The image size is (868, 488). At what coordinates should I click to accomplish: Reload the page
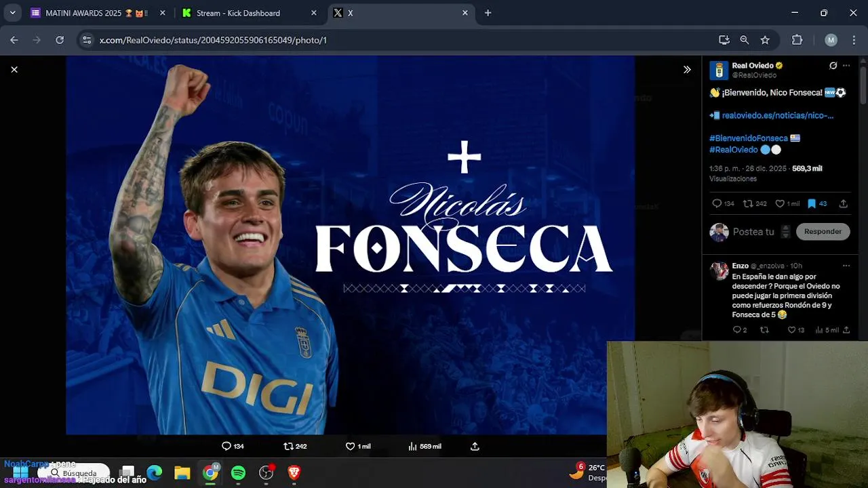click(60, 40)
